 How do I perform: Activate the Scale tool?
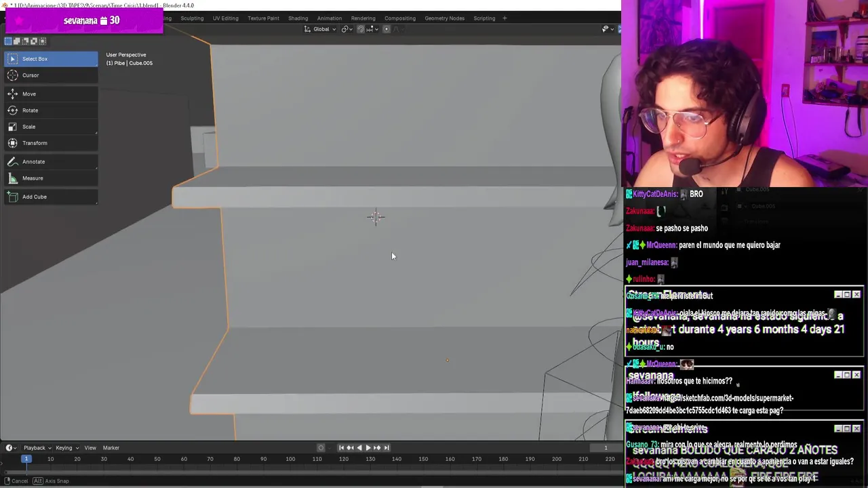50,127
